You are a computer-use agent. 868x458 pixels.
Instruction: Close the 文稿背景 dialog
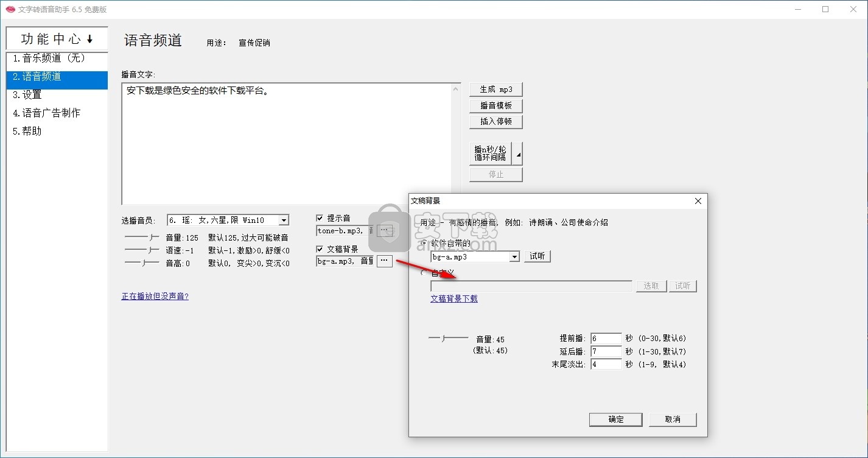tap(698, 201)
